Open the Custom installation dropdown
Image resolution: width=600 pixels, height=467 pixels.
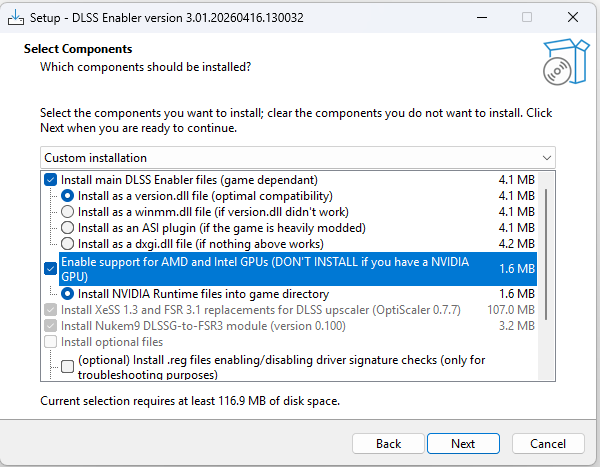click(297, 158)
